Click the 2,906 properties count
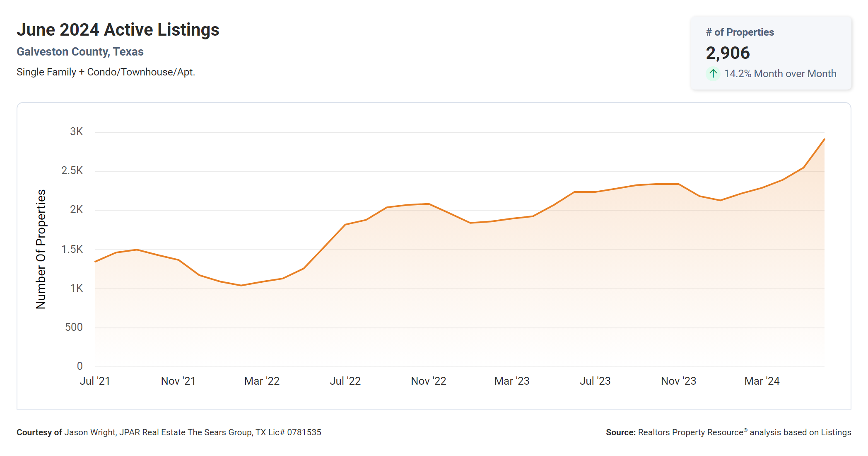This screenshot has width=868, height=456. coord(728,53)
